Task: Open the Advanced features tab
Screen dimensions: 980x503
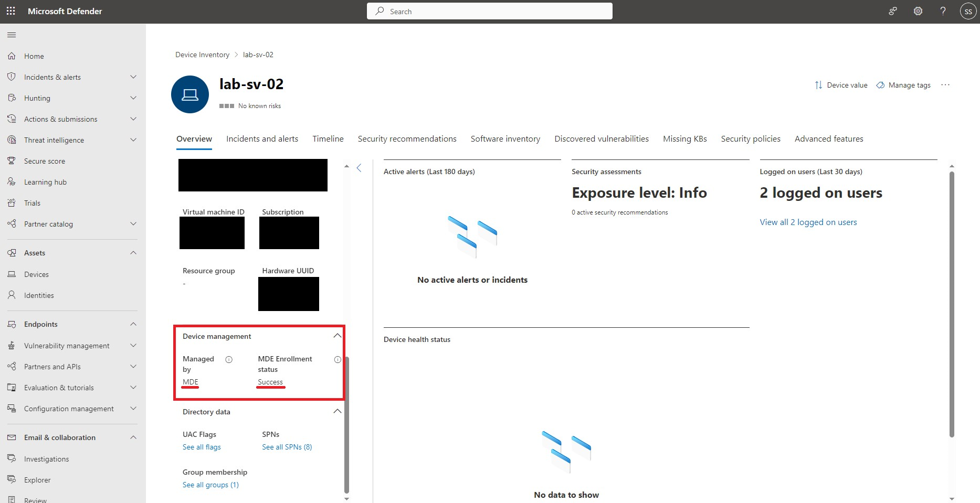Action: click(829, 139)
